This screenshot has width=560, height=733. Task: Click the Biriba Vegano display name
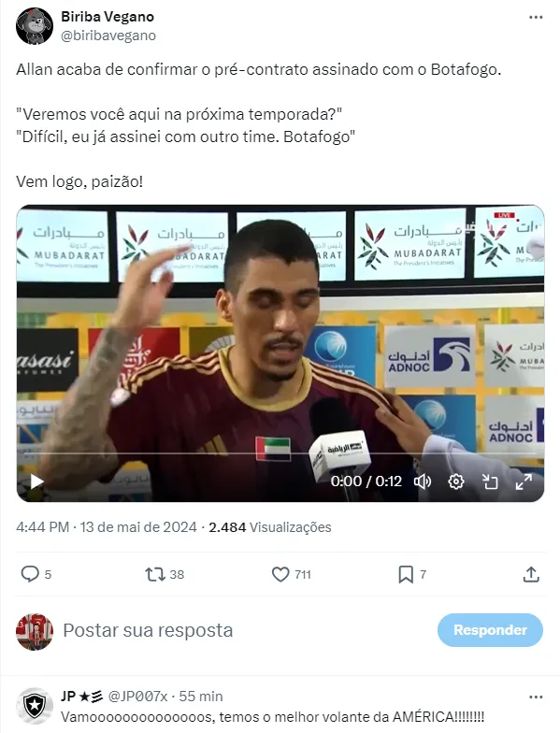pyautogui.click(x=108, y=17)
